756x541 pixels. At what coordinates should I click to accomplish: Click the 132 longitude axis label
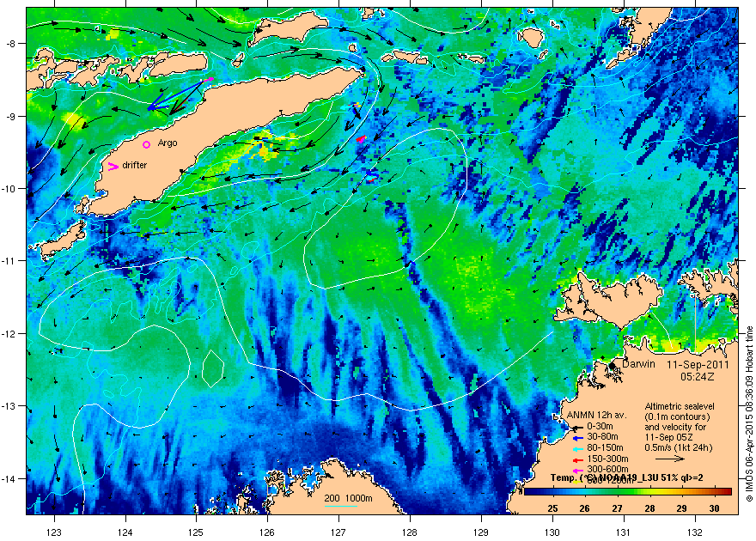tap(695, 532)
